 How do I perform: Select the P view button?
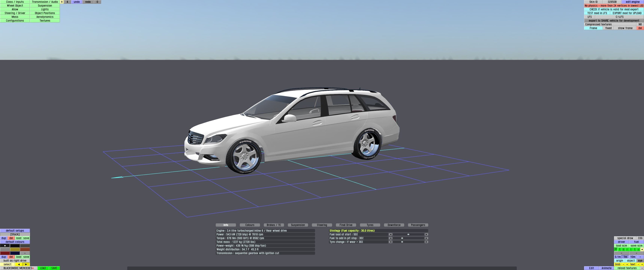pyautogui.click(x=616, y=249)
